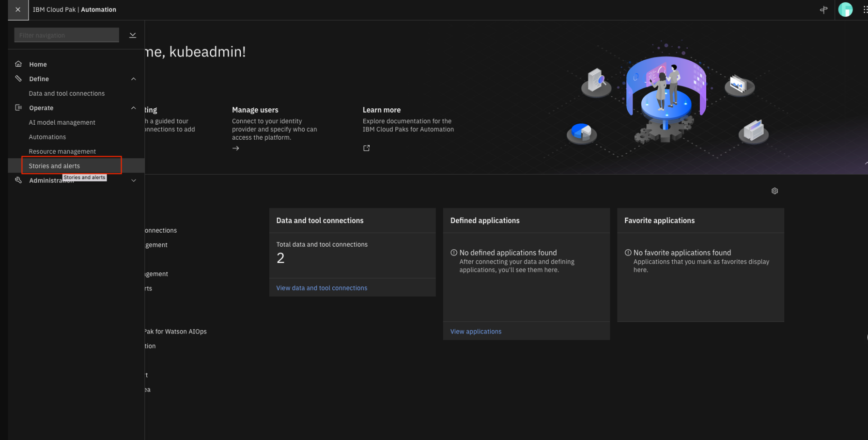Open Data and tool connections in the sidebar
The width and height of the screenshot is (868, 440).
pyautogui.click(x=67, y=93)
